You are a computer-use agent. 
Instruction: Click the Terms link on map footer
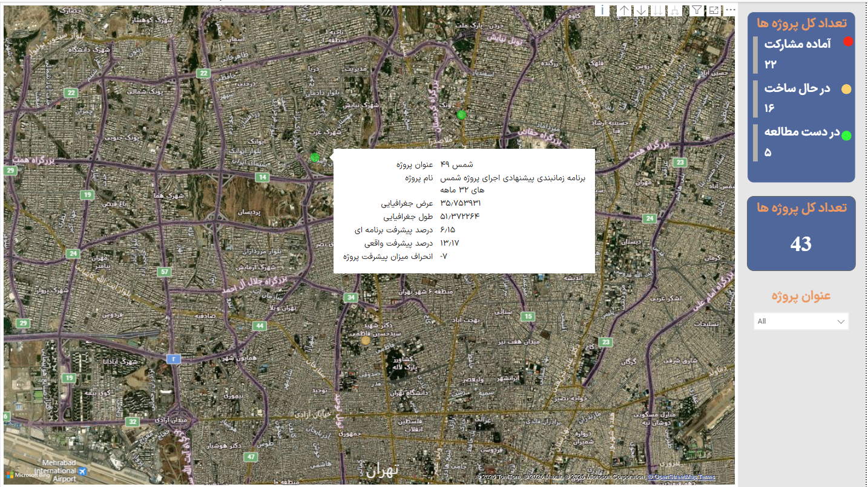(708, 477)
